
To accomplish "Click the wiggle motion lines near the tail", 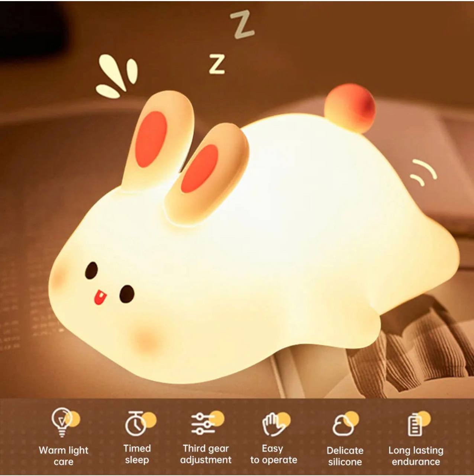I will (423, 172).
